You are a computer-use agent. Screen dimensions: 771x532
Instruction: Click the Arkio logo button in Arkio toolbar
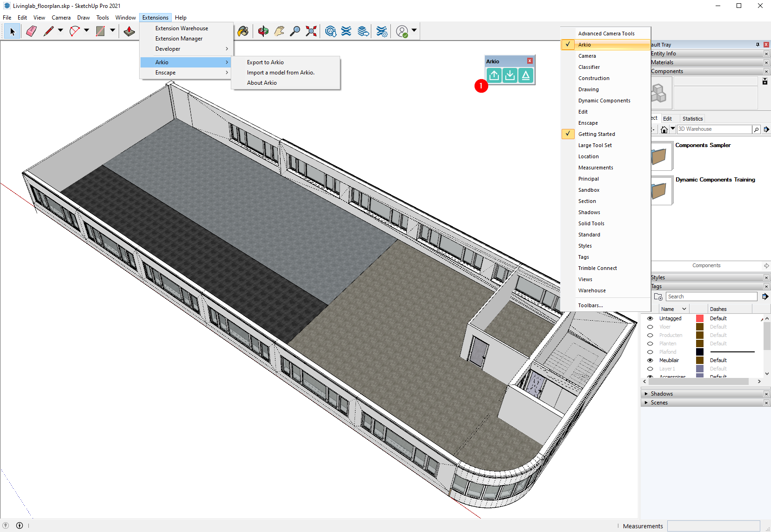[526, 75]
